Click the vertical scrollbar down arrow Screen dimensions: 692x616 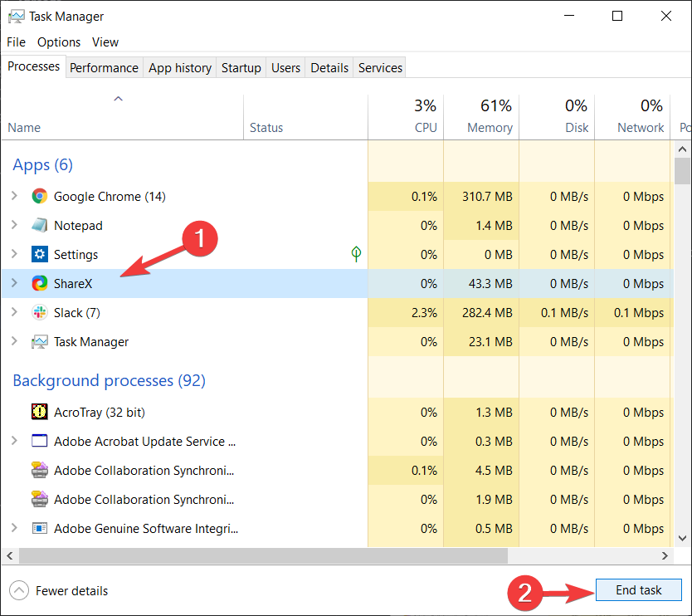click(682, 538)
